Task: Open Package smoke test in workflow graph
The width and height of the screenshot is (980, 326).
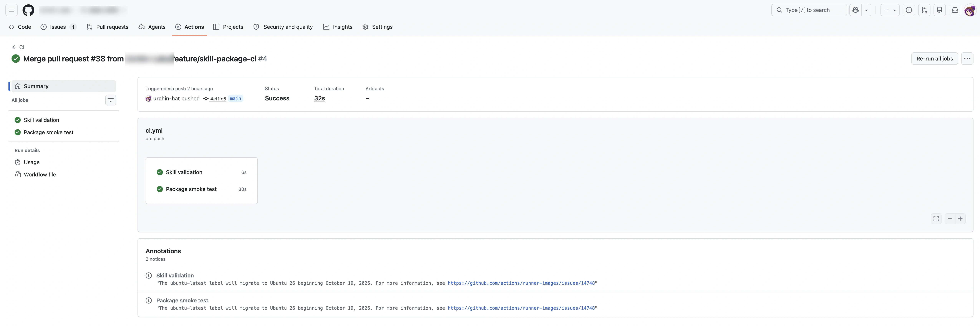Action: (x=202, y=189)
